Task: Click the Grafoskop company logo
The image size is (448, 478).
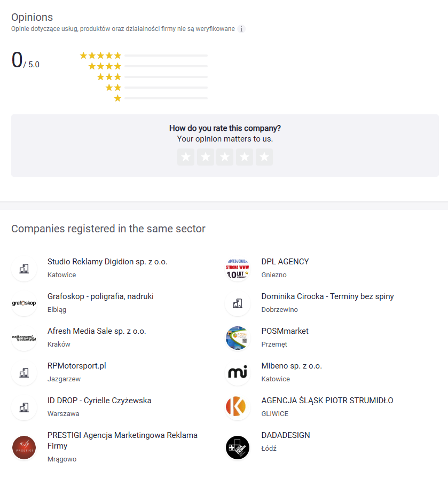Action: [24, 303]
